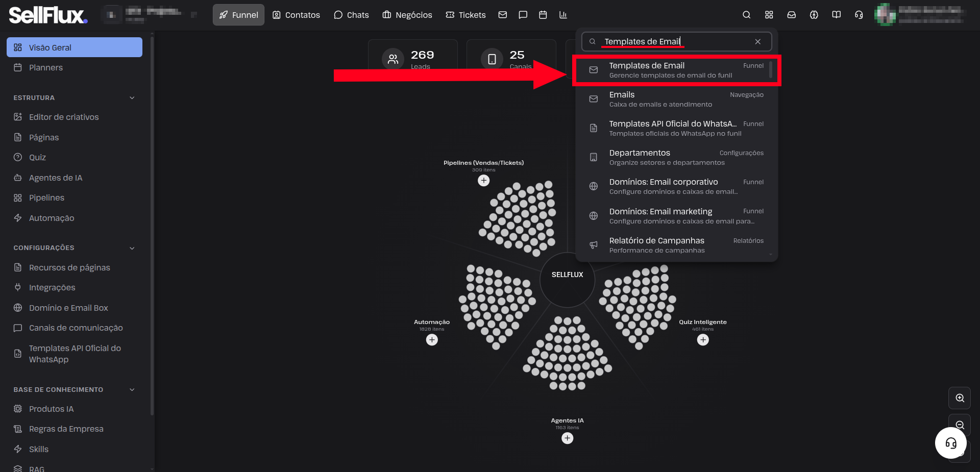Select the Templates de Email search result

tap(676, 70)
